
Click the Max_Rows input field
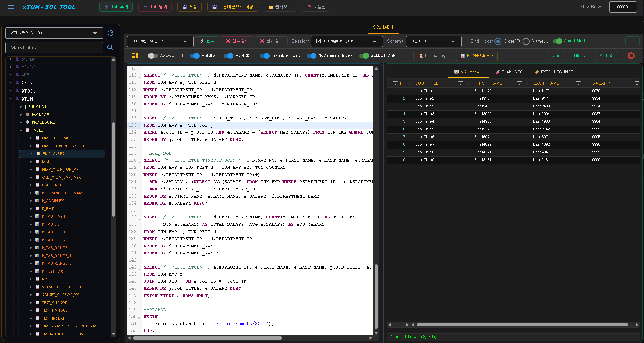click(x=623, y=7)
